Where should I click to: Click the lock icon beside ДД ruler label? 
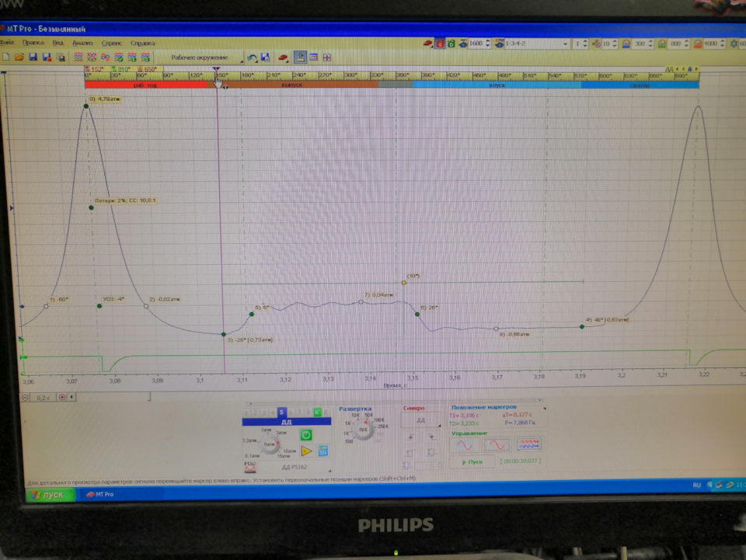(690, 69)
